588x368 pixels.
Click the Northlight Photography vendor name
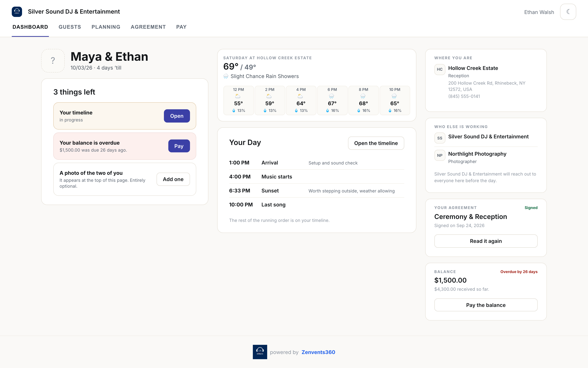pos(477,154)
